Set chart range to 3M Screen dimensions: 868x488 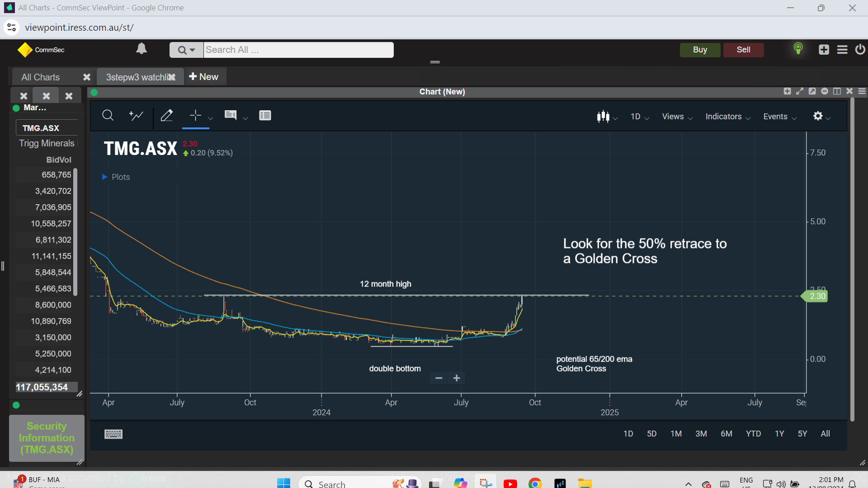pos(701,434)
